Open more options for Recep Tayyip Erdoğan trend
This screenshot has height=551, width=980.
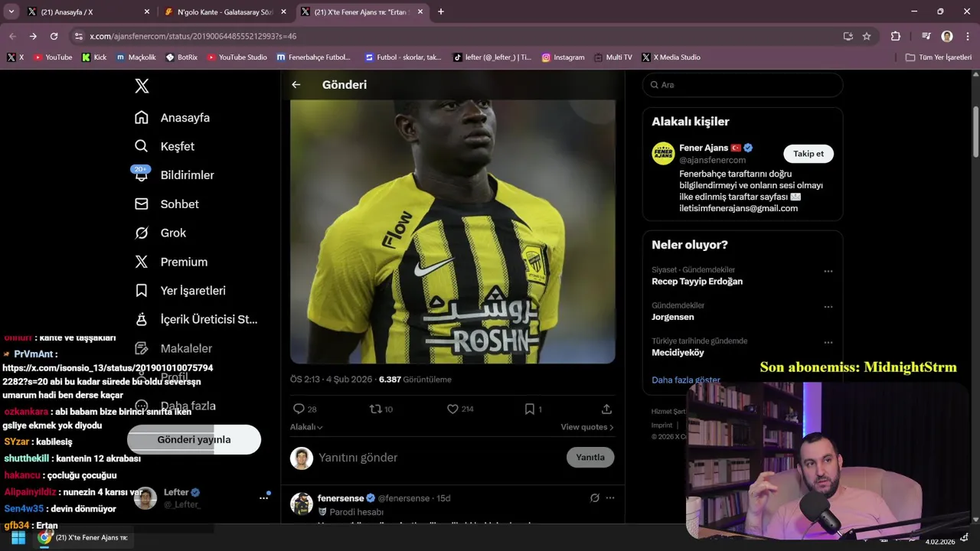coord(828,271)
